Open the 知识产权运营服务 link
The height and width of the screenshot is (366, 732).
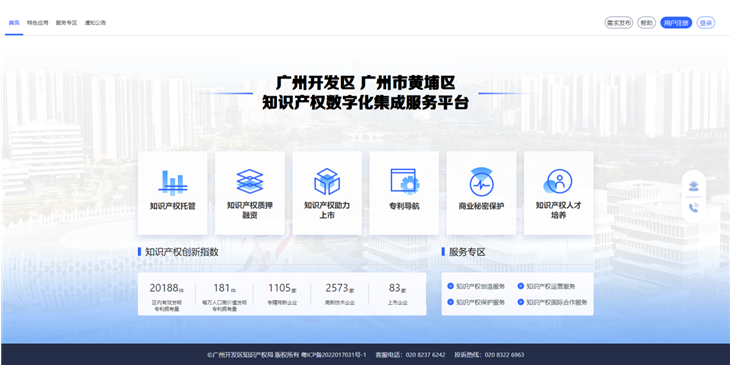(546, 286)
